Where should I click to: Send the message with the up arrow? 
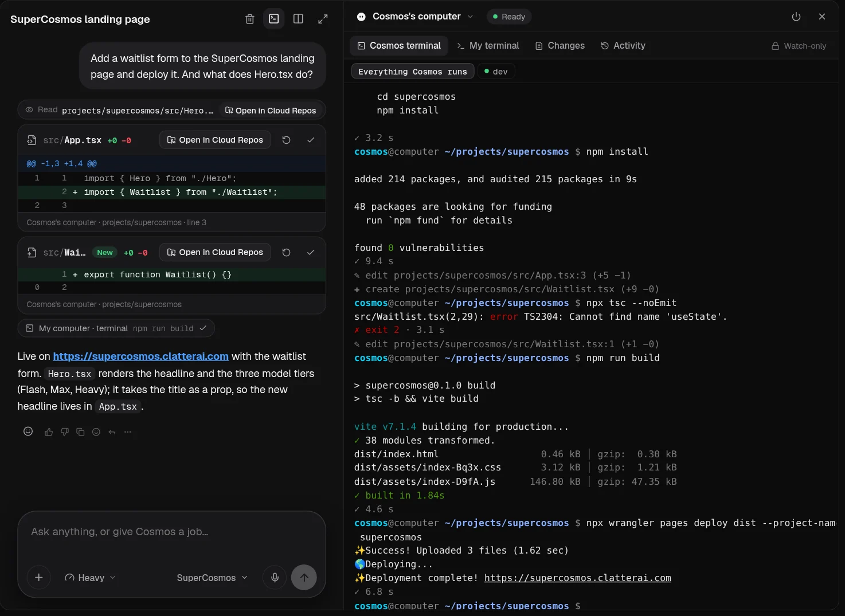304,578
